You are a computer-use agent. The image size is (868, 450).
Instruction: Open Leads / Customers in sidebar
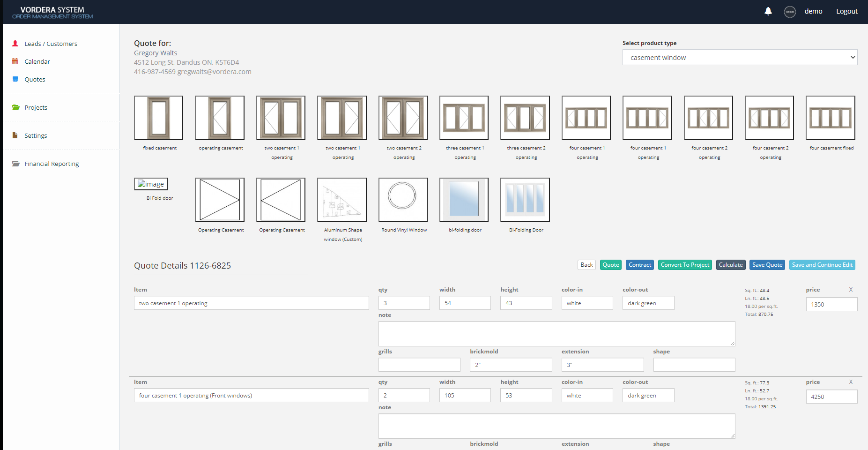point(51,44)
